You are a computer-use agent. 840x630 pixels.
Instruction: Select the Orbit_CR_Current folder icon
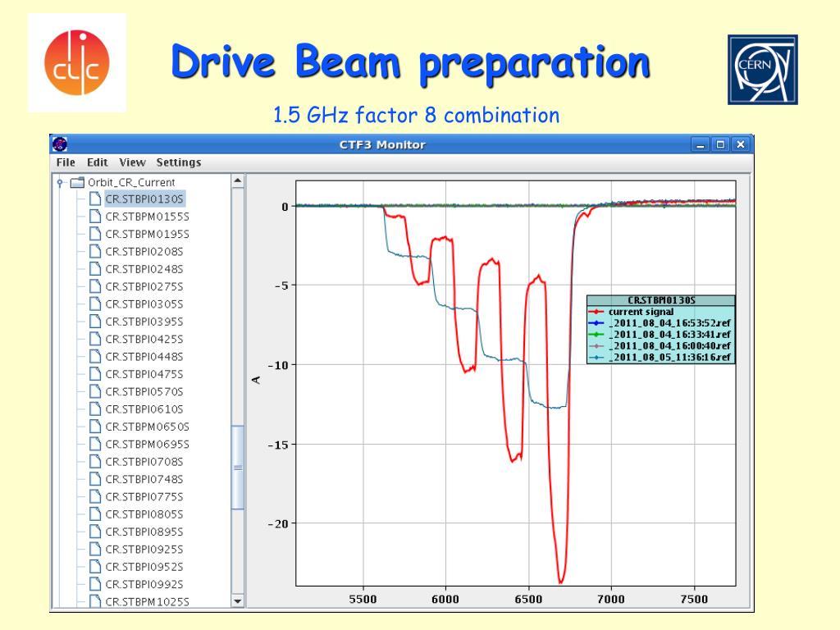click(78, 183)
